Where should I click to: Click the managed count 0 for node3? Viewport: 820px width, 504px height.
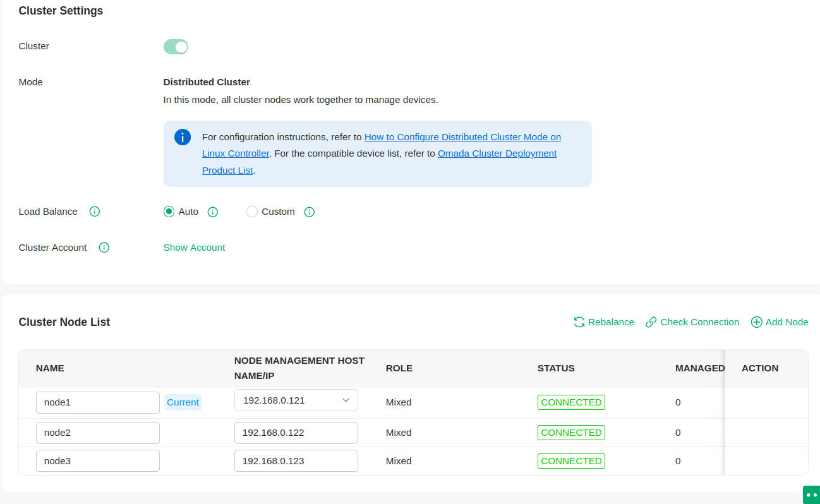[678, 461]
